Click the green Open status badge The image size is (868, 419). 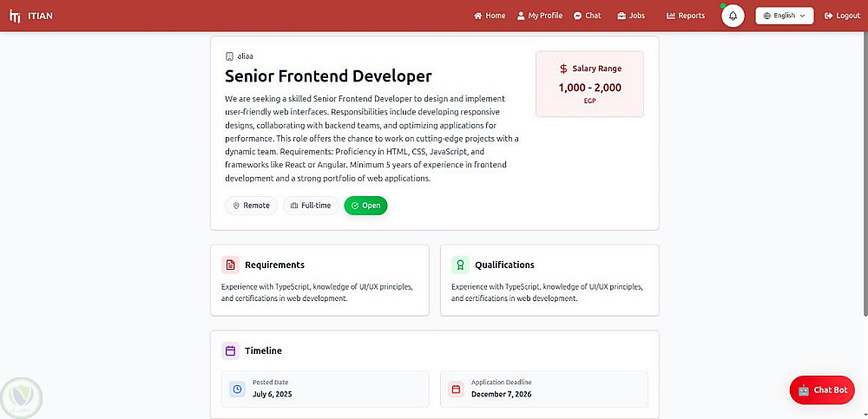365,206
